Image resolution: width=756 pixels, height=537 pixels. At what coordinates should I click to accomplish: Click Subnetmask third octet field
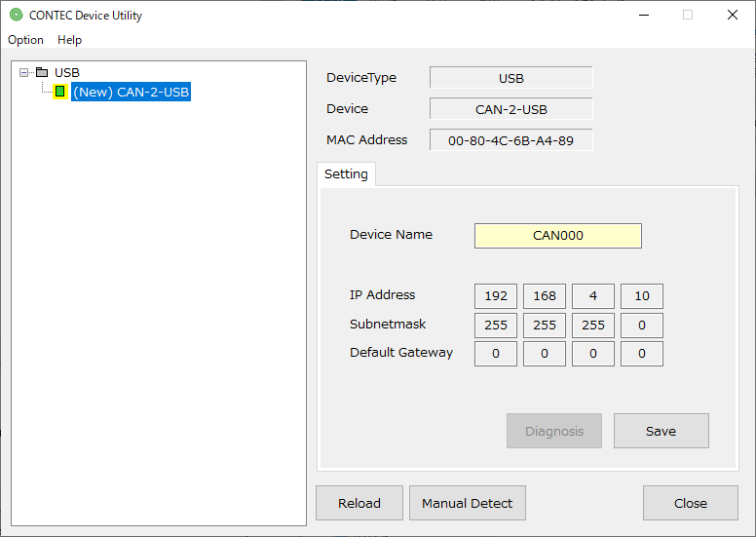[x=593, y=326]
